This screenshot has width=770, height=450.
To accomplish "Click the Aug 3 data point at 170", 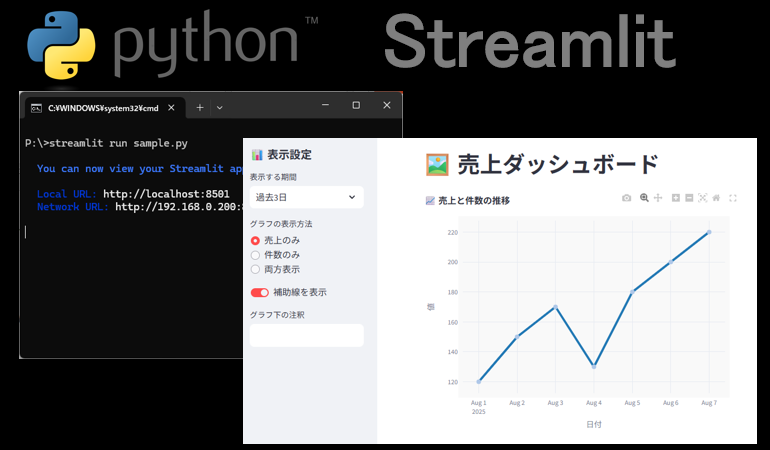I will click(555, 307).
